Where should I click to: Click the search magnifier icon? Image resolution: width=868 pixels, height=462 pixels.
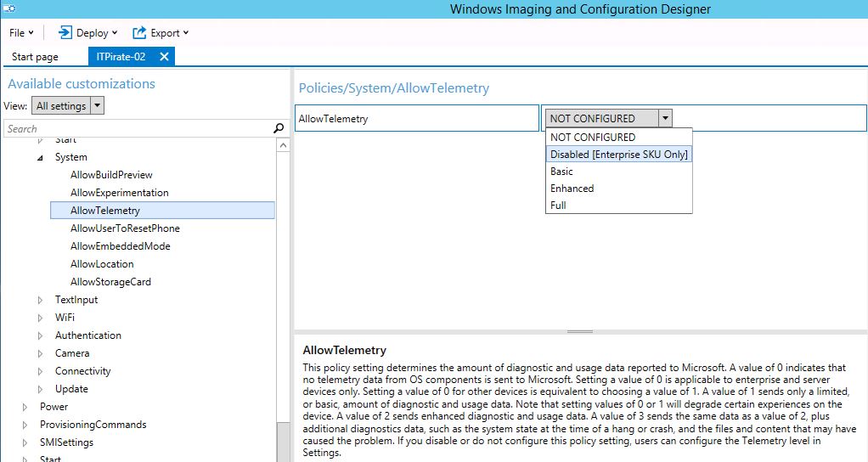point(279,128)
